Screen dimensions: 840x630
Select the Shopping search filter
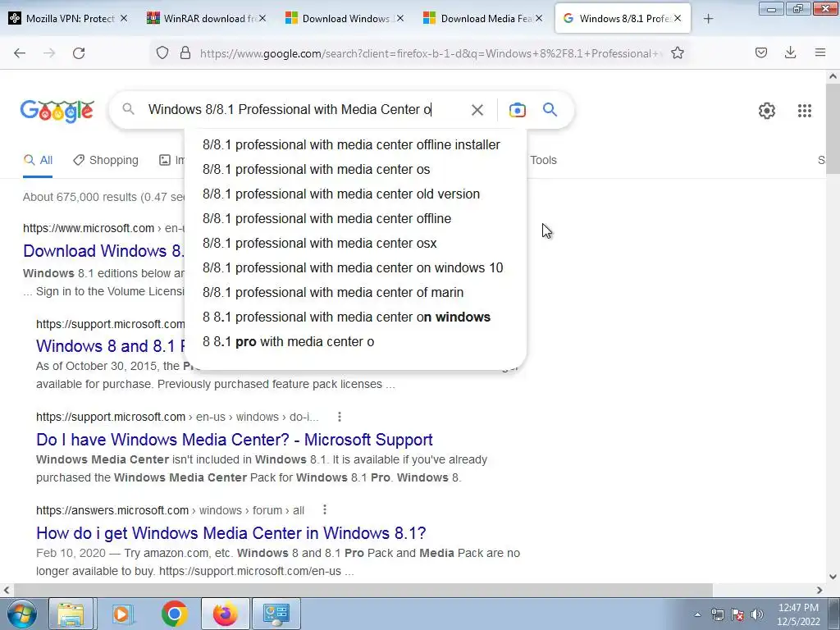click(106, 160)
